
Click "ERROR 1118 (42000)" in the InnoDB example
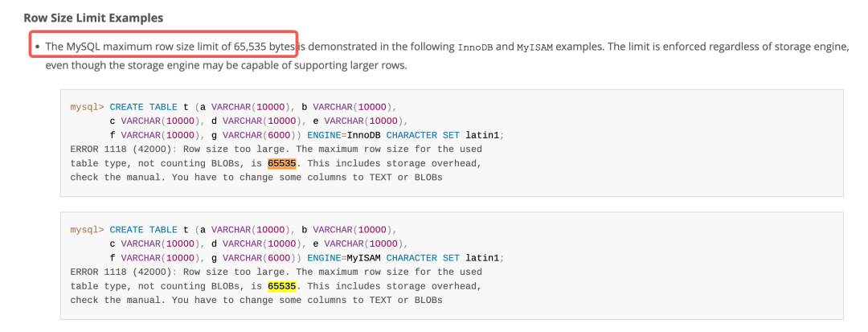click(x=122, y=149)
